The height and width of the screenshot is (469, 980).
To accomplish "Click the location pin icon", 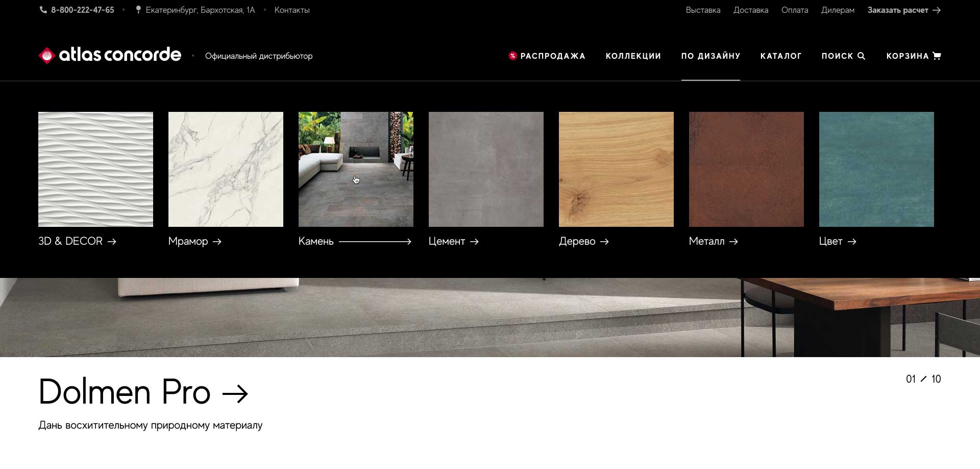I will [x=138, y=10].
